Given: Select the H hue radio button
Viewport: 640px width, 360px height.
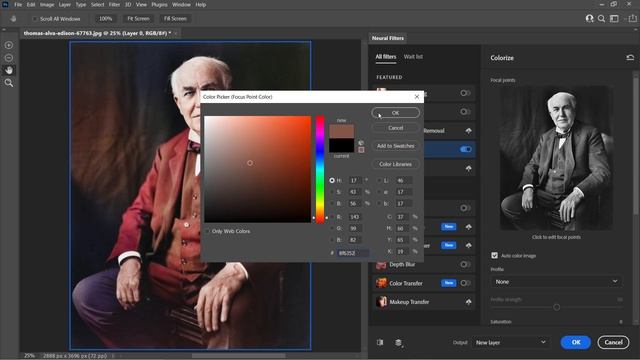Looking at the screenshot, I should [x=332, y=180].
